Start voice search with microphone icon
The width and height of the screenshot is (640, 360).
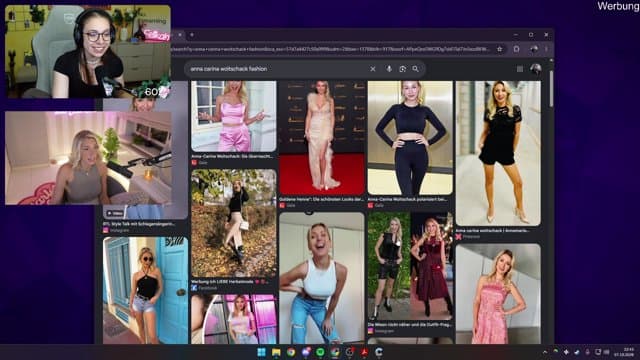pyautogui.click(x=389, y=69)
